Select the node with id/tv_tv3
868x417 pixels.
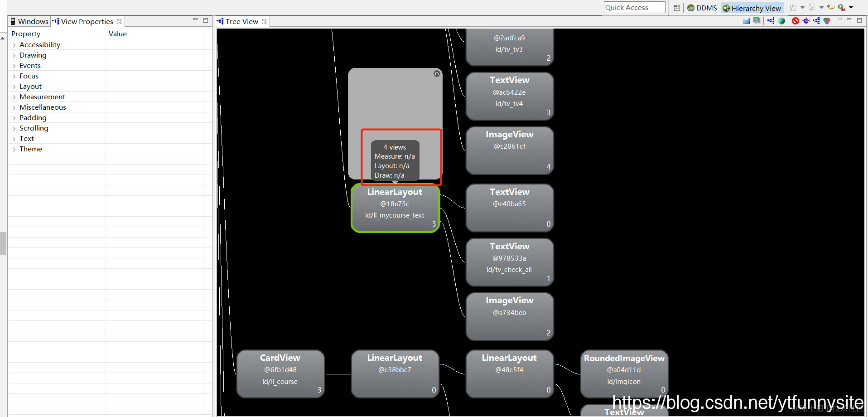pos(510,47)
